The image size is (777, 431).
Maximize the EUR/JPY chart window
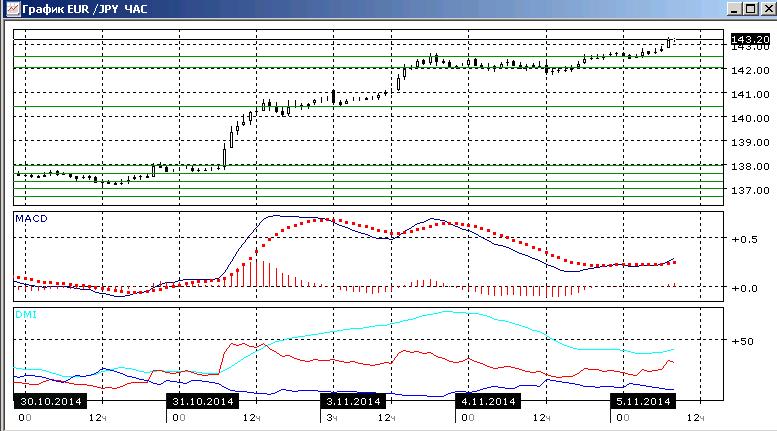(x=751, y=8)
